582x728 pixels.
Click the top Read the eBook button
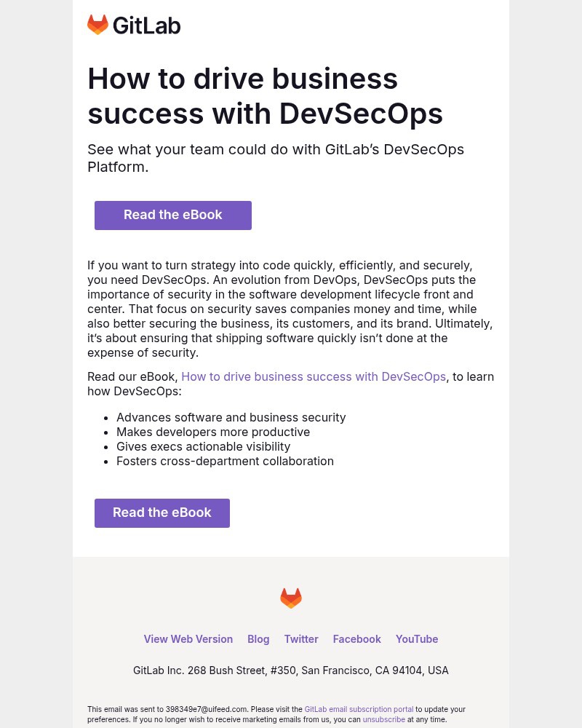pos(172,215)
